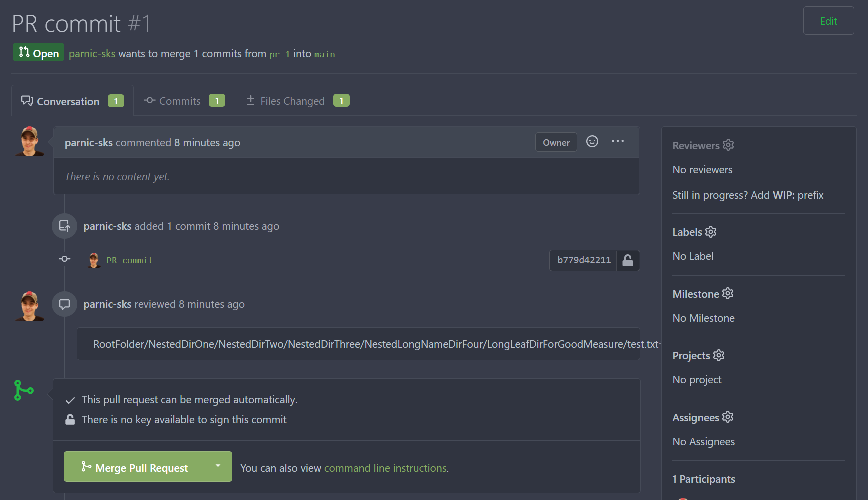Click the lock icon next to commit b779d42211
868x500 pixels.
pos(628,260)
